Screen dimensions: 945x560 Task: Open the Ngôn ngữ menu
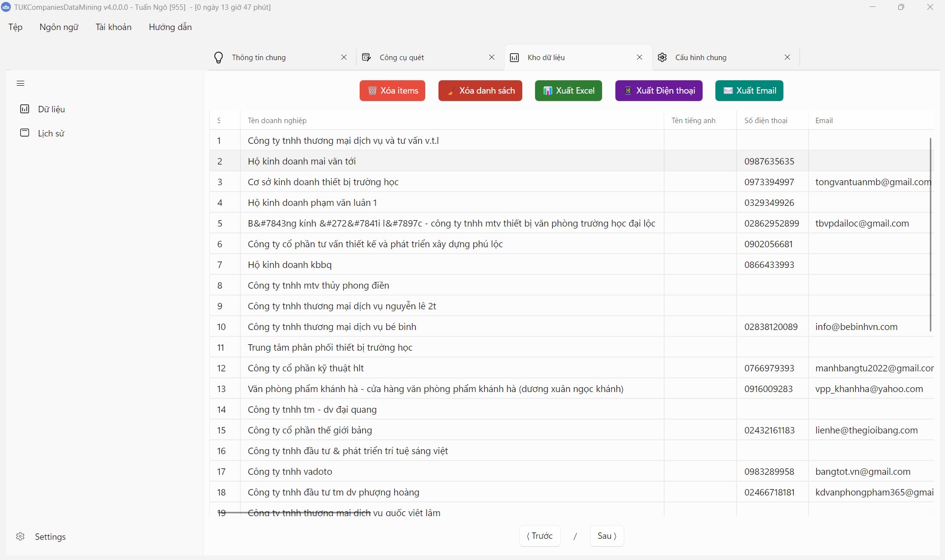[59, 27]
